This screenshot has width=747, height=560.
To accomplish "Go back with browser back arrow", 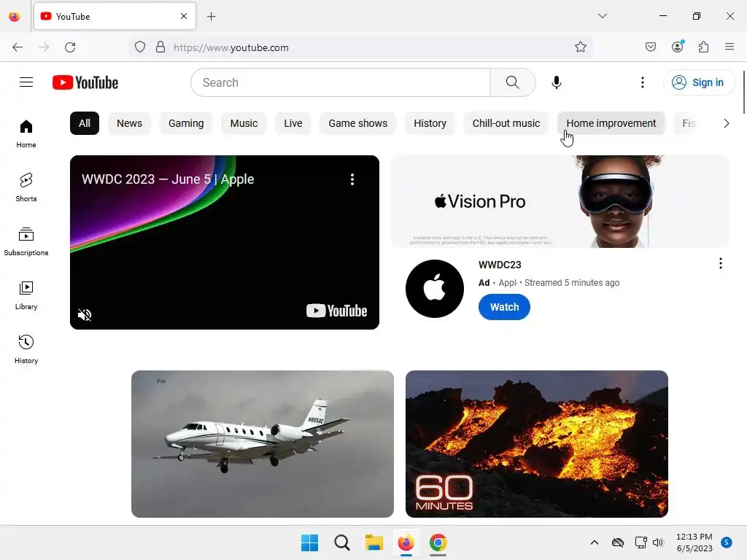I will 18,47.
